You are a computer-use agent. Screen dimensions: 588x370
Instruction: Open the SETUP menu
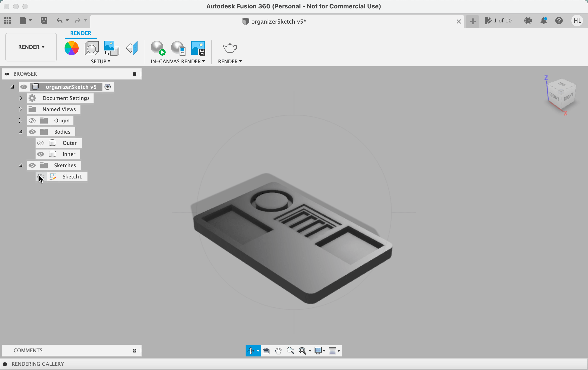point(100,61)
